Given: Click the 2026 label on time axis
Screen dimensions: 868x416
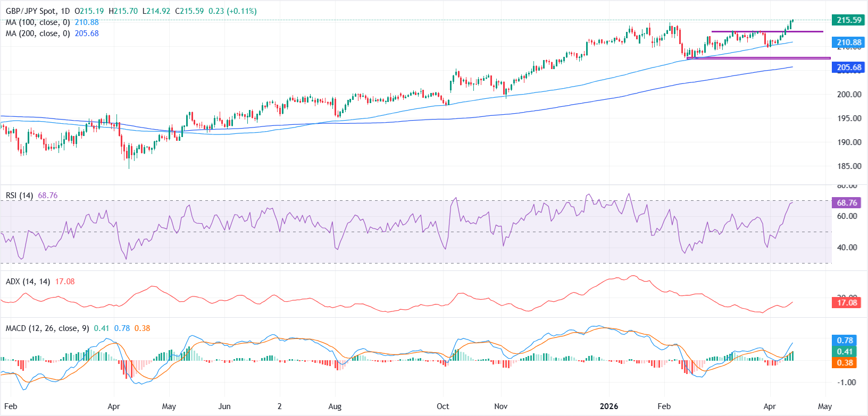Looking at the screenshot, I should pos(609,406).
